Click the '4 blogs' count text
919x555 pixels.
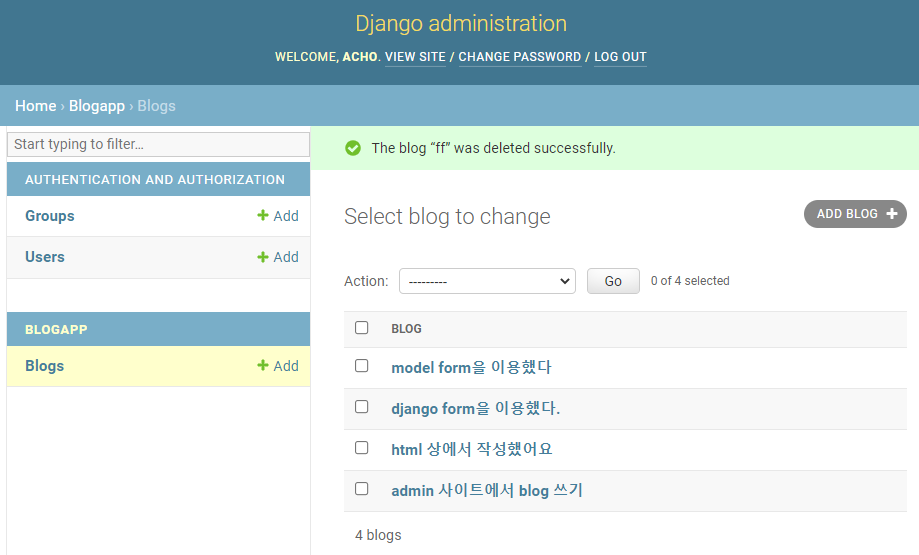pyautogui.click(x=378, y=535)
